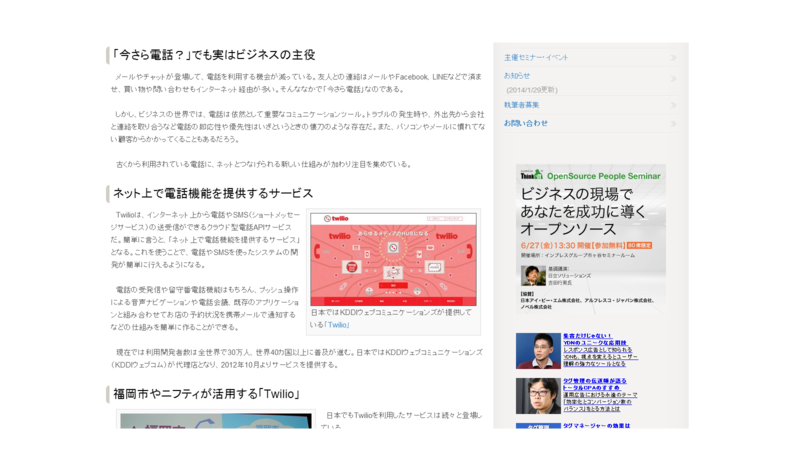Click the speaker photo in seminar banner

pos(533,276)
